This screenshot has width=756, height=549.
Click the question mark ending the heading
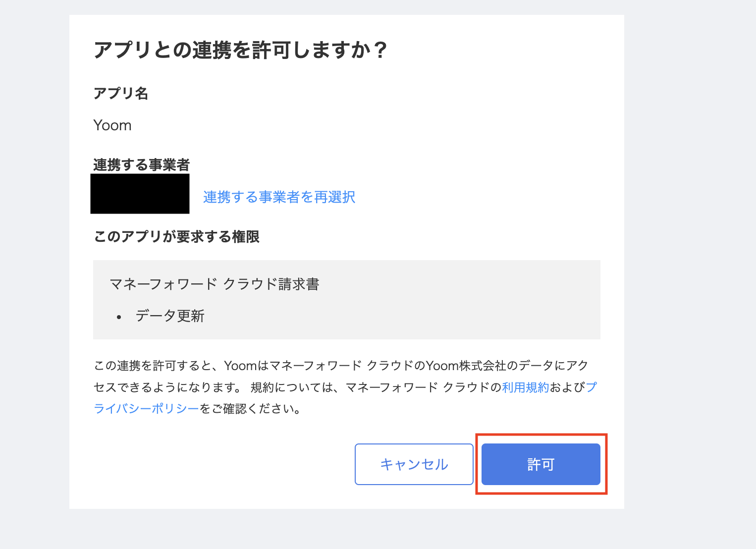point(380,50)
